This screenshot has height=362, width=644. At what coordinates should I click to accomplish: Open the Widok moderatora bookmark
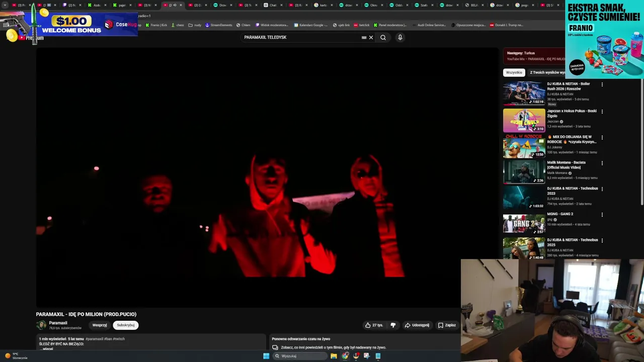272,25
